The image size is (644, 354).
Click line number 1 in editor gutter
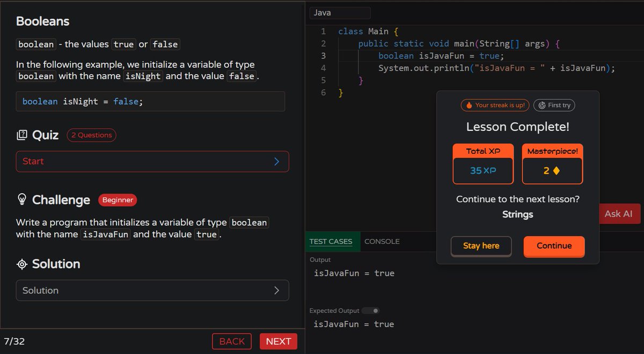pos(323,32)
